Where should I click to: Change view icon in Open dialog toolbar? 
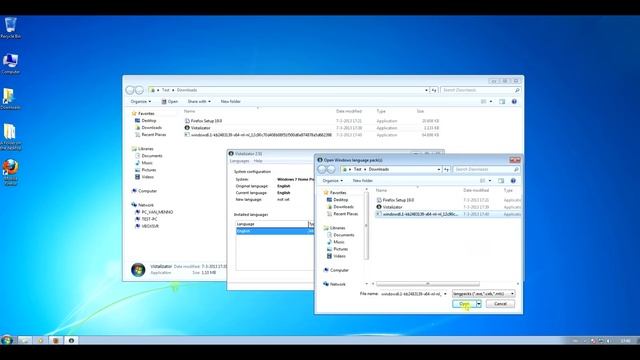click(x=483, y=180)
